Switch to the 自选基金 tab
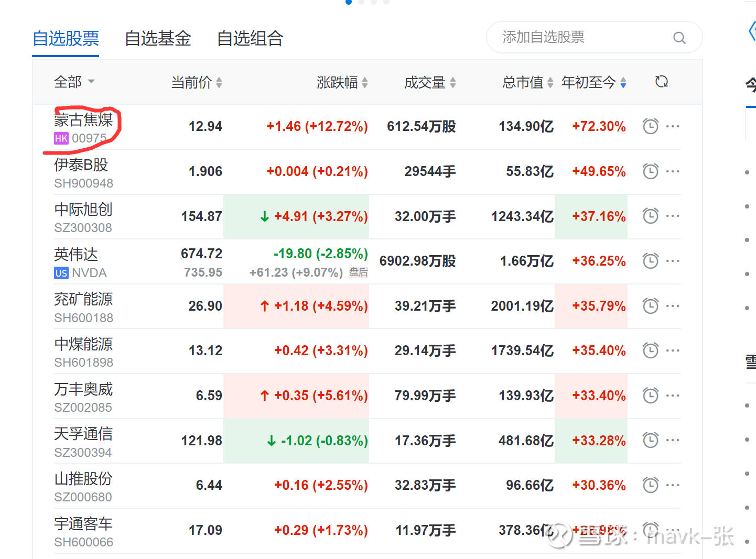Image resolution: width=756 pixels, height=559 pixels. 158,38
